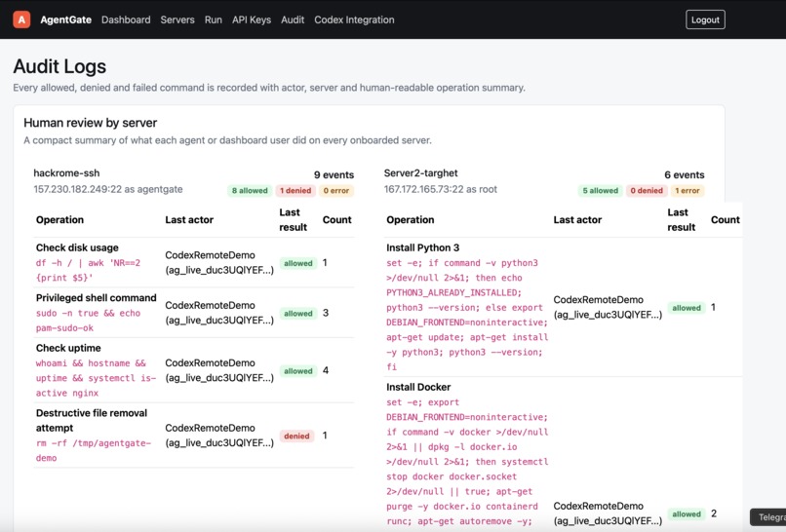Image resolution: width=786 pixels, height=532 pixels.
Task: Click Server2-targhet '0 denied' badge
Action: pos(647,190)
